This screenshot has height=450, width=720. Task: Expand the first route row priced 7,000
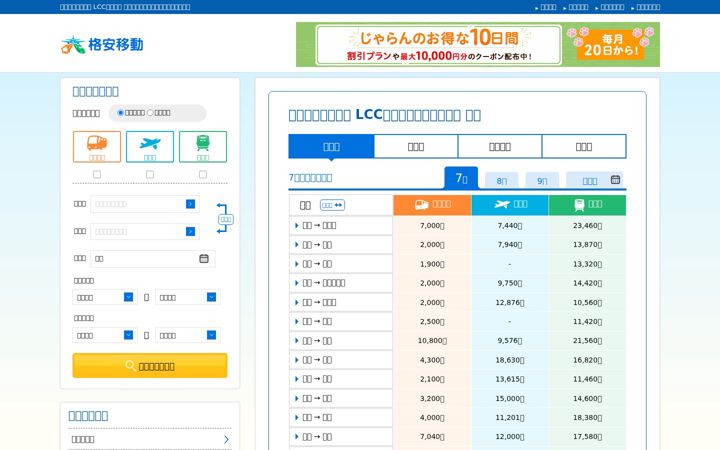tap(341, 225)
